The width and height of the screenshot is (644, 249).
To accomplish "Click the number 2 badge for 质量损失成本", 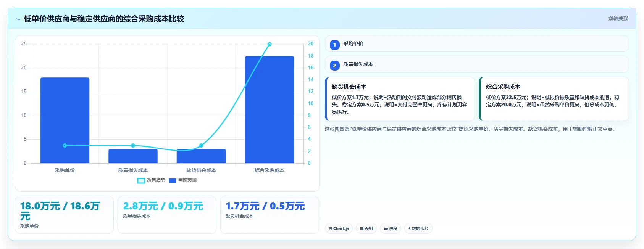I will [x=334, y=66].
